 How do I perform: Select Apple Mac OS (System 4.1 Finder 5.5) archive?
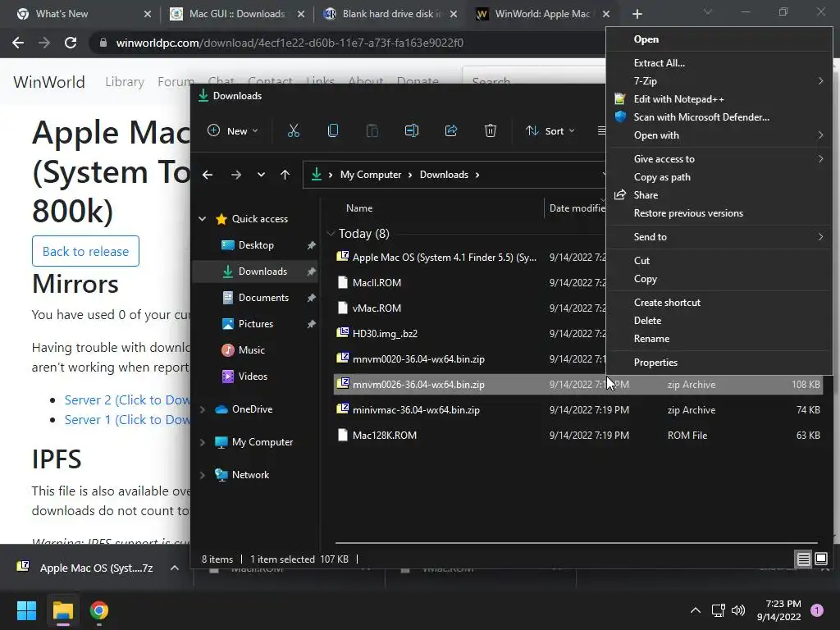pos(444,257)
